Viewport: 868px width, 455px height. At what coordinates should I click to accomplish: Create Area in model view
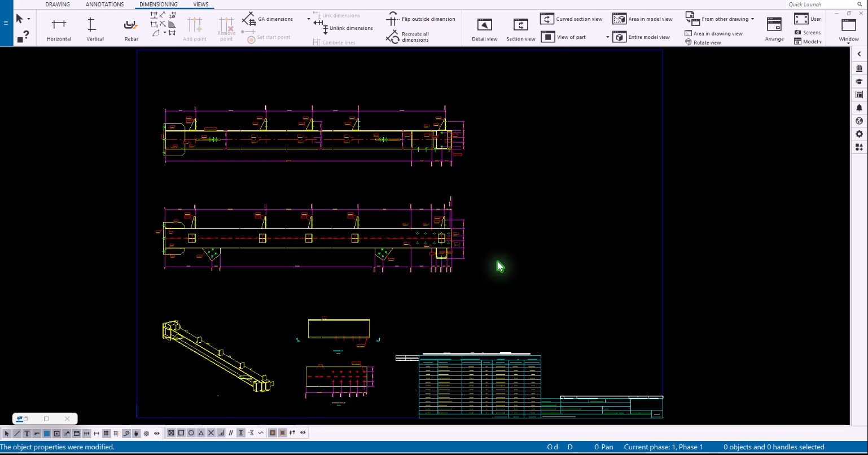[643, 19]
